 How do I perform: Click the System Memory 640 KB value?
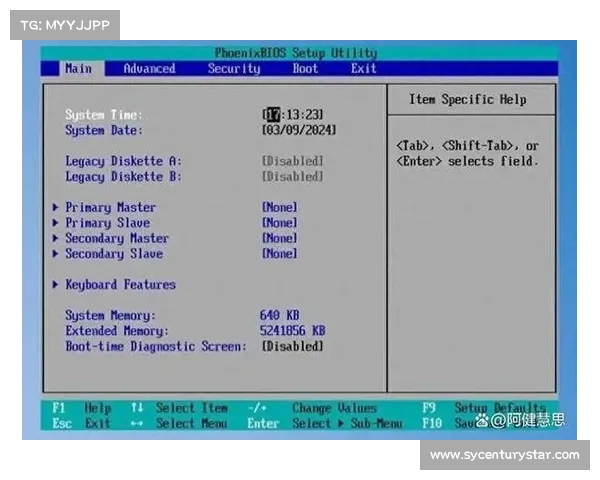coord(280,315)
